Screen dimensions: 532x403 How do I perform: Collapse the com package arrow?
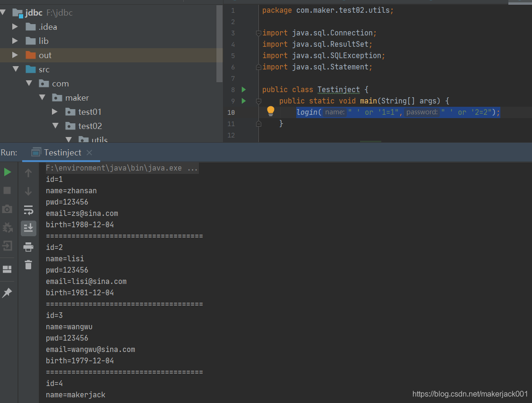coord(29,83)
